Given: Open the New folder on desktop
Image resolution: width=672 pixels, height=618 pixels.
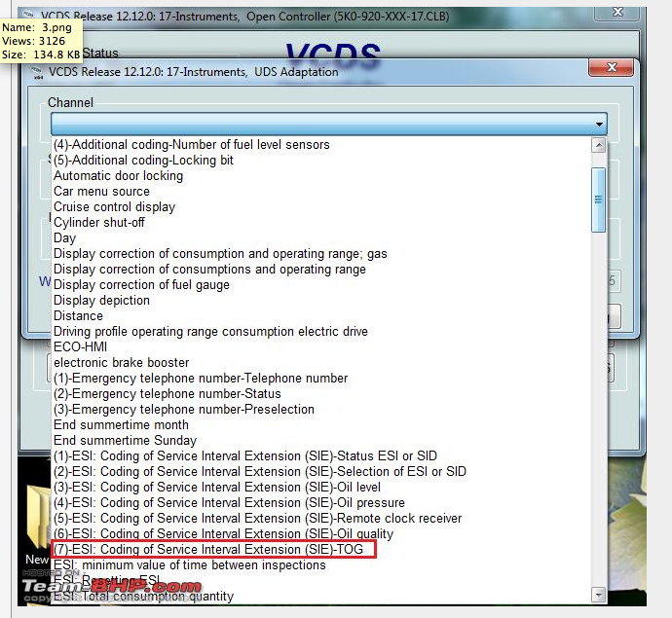Looking at the screenshot, I should point(37,521).
